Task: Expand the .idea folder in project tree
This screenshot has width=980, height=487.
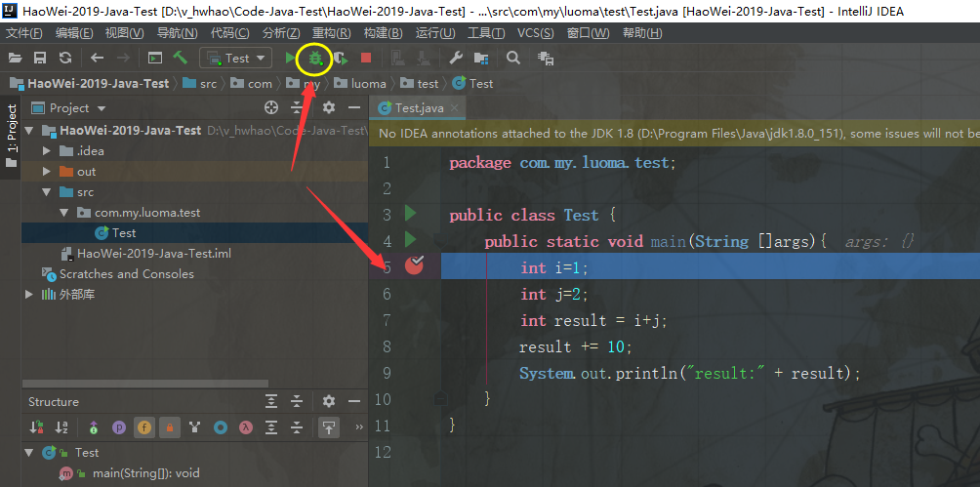Action: (47, 151)
